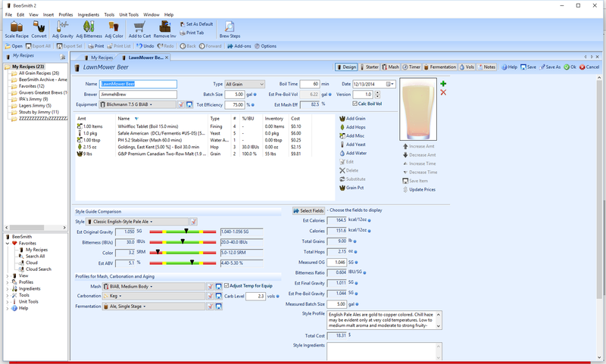Click the Add to Cart icon
This screenshot has width=606, height=364.
point(139,30)
